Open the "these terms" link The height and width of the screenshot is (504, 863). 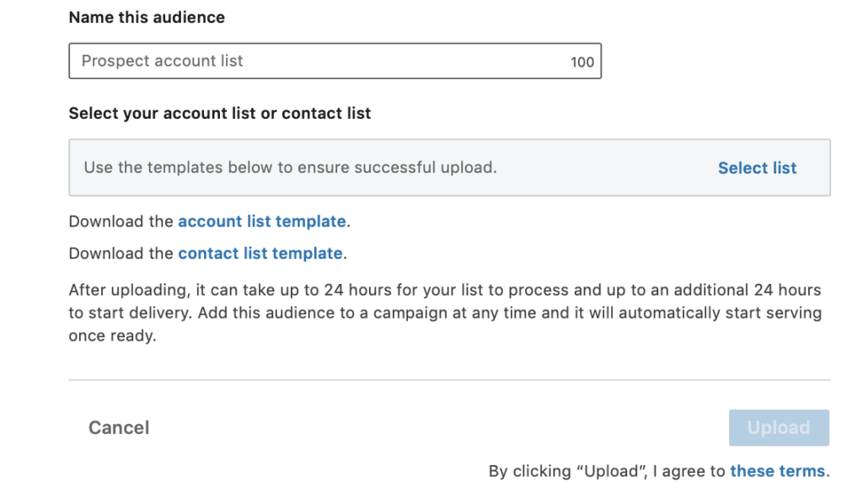[777, 472]
